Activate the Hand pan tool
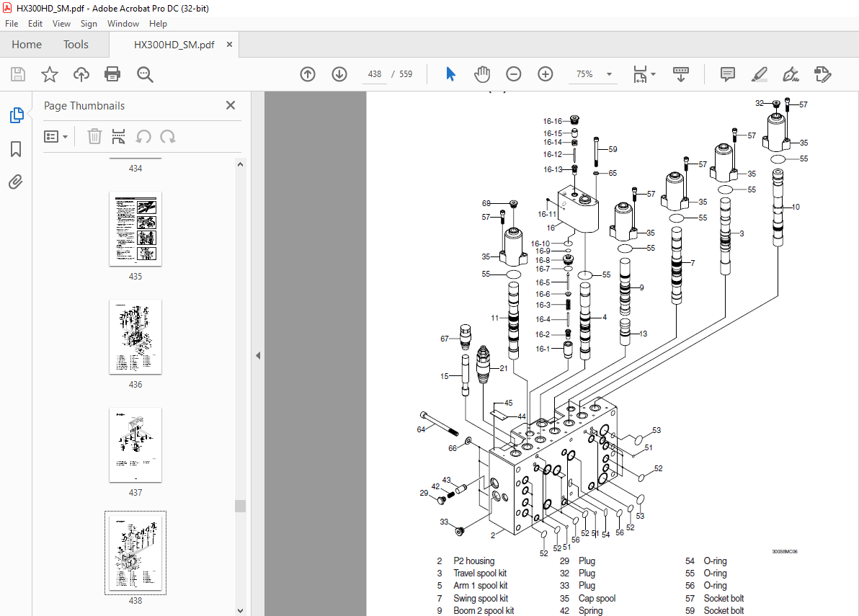Image resolution: width=859 pixels, height=616 pixels. tap(482, 74)
